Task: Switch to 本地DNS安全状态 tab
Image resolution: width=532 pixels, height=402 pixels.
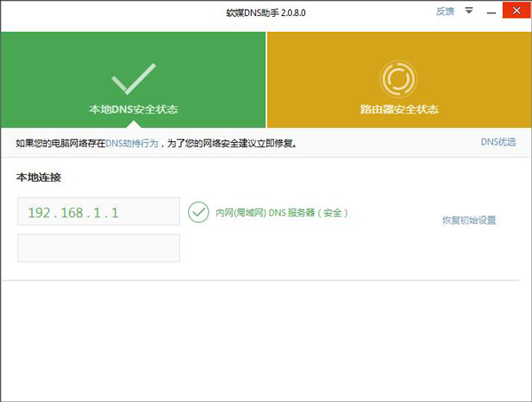Action: tap(133, 80)
